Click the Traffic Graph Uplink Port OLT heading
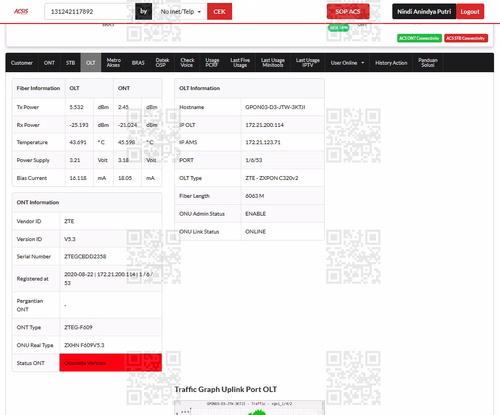Screen dimensions: 500x415 (226, 389)
